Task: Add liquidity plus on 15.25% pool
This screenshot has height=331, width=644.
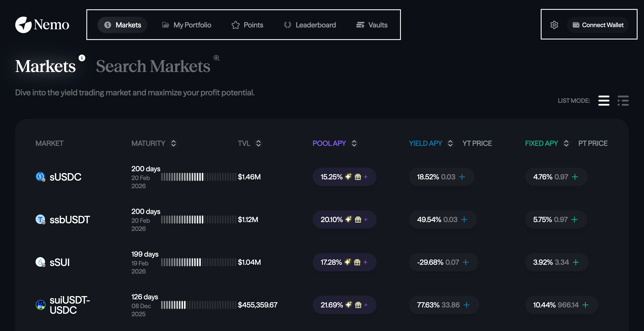Action: [366, 177]
